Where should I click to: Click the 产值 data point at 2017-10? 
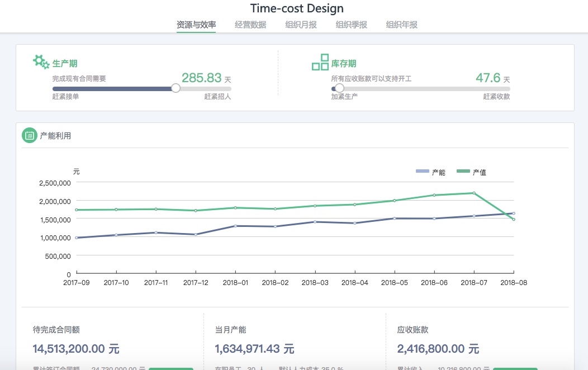click(x=116, y=210)
